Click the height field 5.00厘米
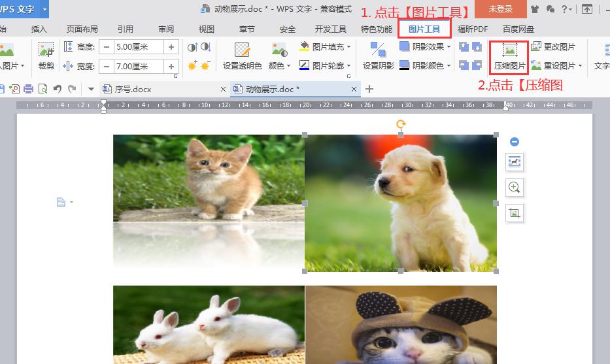 point(139,47)
